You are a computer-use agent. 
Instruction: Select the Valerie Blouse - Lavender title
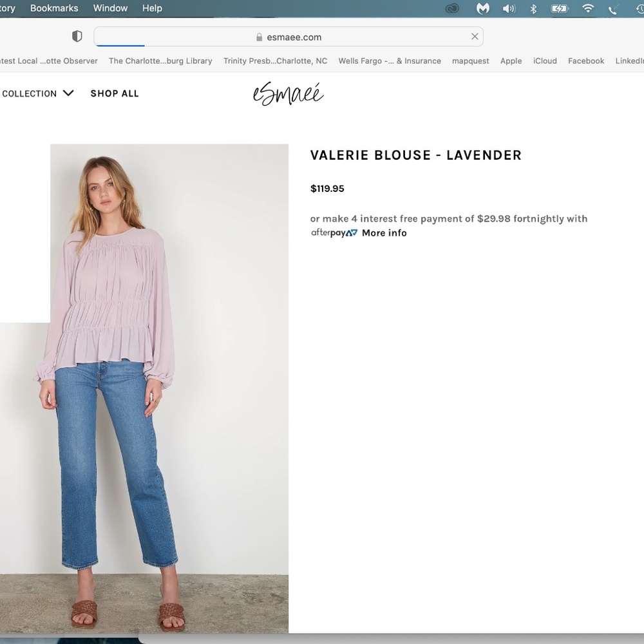coord(415,155)
